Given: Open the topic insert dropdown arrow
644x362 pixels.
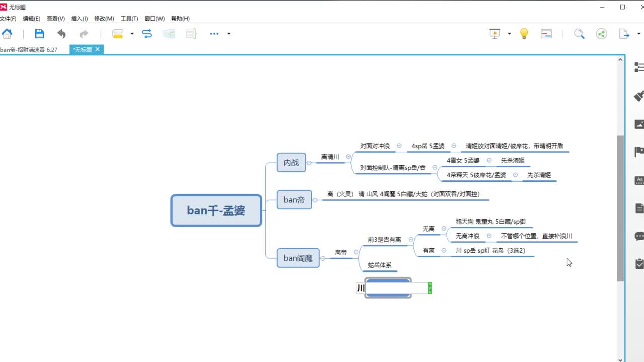Looking at the screenshot, I should coord(132,34).
